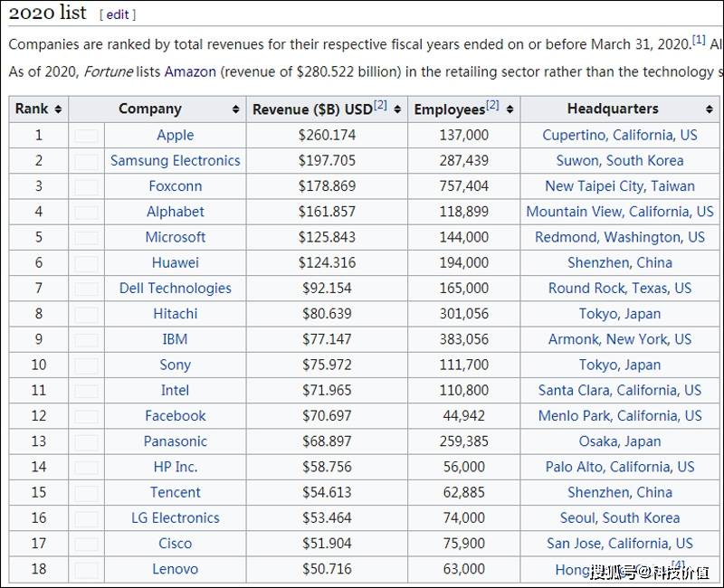Open the Amazon link in the description
This screenshot has width=724, height=588.
click(190, 71)
